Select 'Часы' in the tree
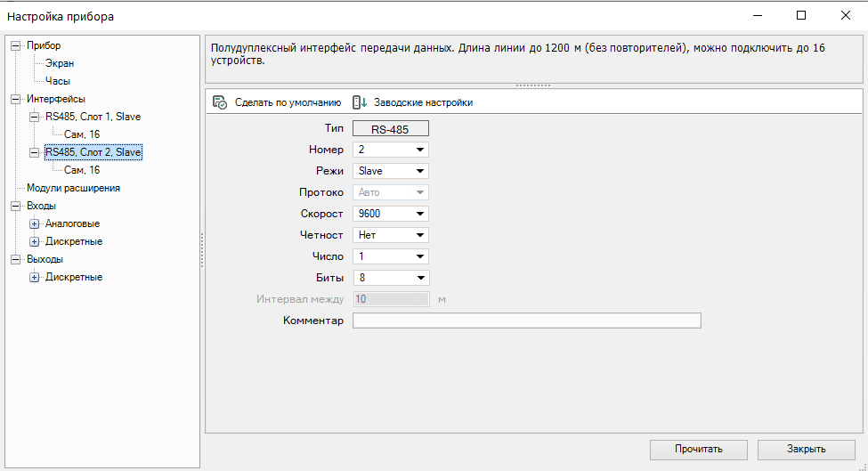 (x=58, y=81)
